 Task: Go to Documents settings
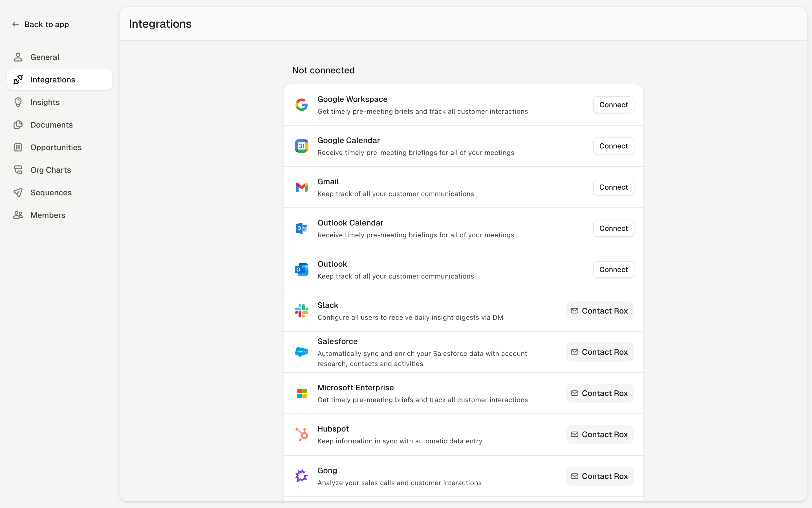60,125
